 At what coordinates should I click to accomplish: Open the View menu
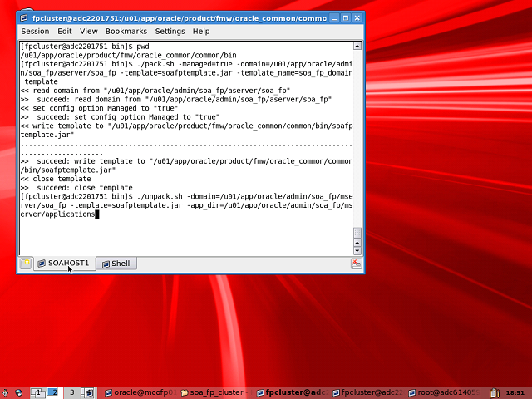coord(89,32)
